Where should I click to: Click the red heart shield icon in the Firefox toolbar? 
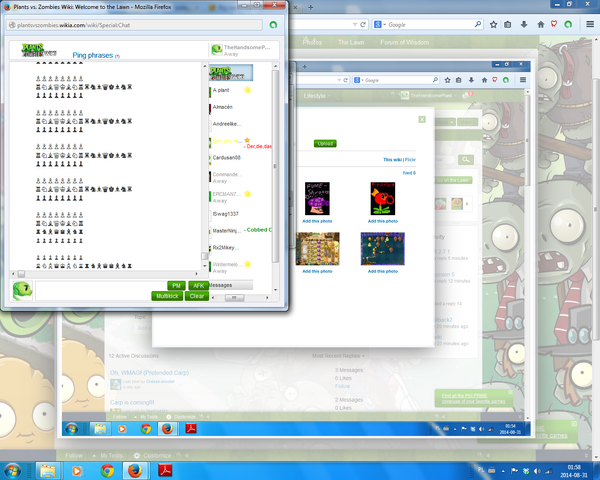pos(554,24)
